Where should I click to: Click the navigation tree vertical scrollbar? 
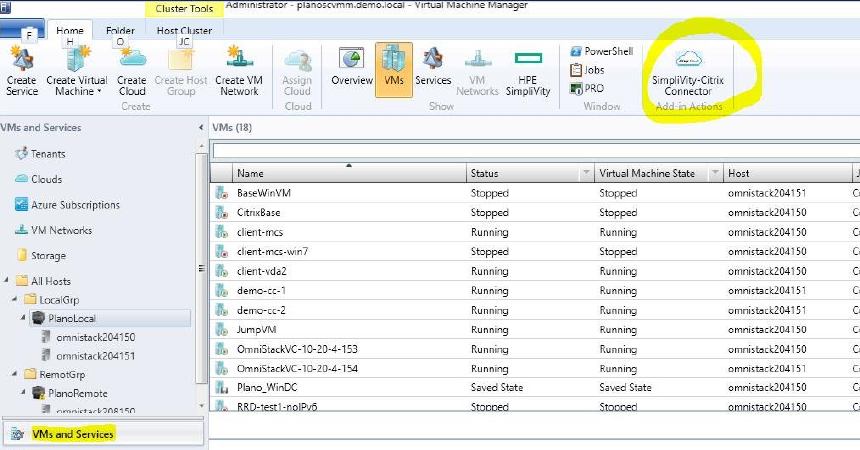(201, 269)
